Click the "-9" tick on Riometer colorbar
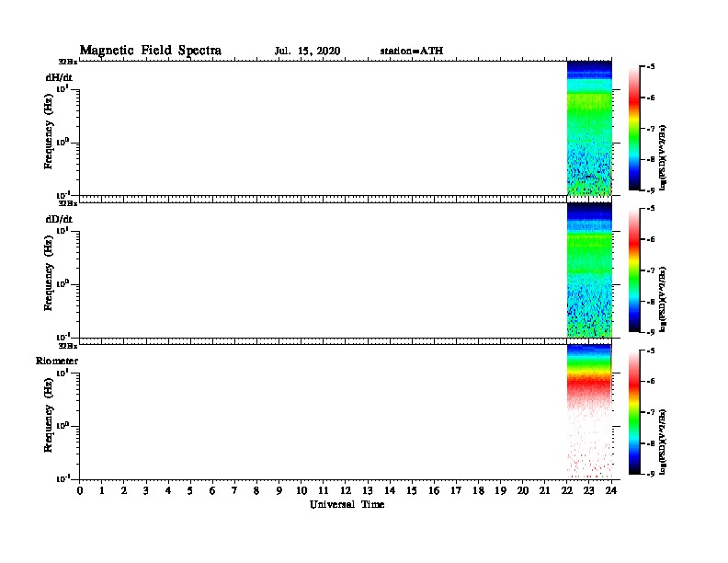The width and height of the screenshot is (728, 563). click(x=651, y=474)
